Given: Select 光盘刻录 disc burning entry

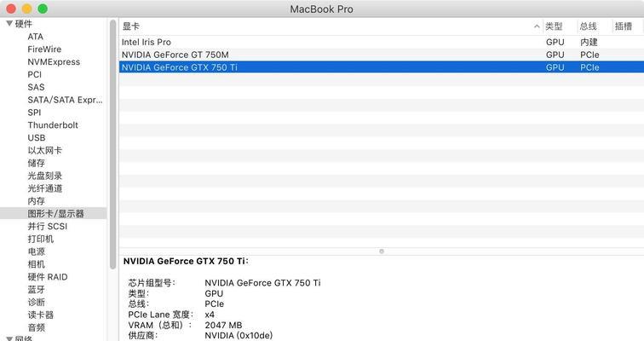Looking at the screenshot, I should click(45, 176).
